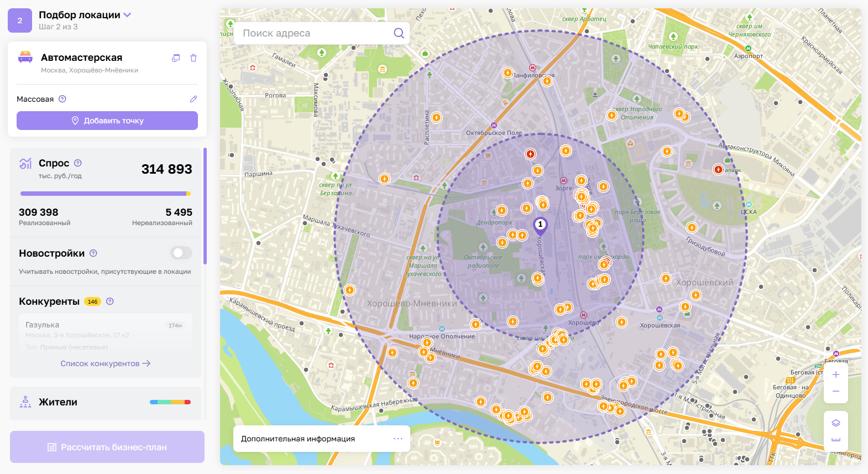Open help tooltip for Новостройки
Viewport: 868px width, 474px height.
pyautogui.click(x=93, y=253)
